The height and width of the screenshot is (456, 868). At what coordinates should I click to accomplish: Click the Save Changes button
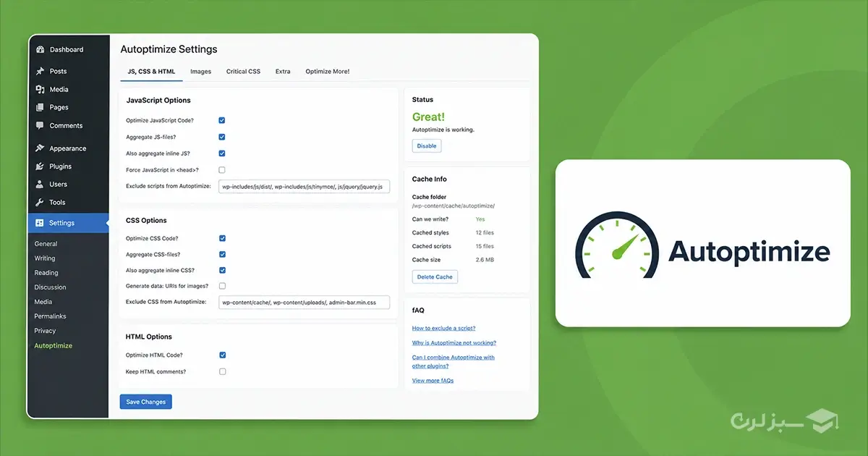click(146, 402)
